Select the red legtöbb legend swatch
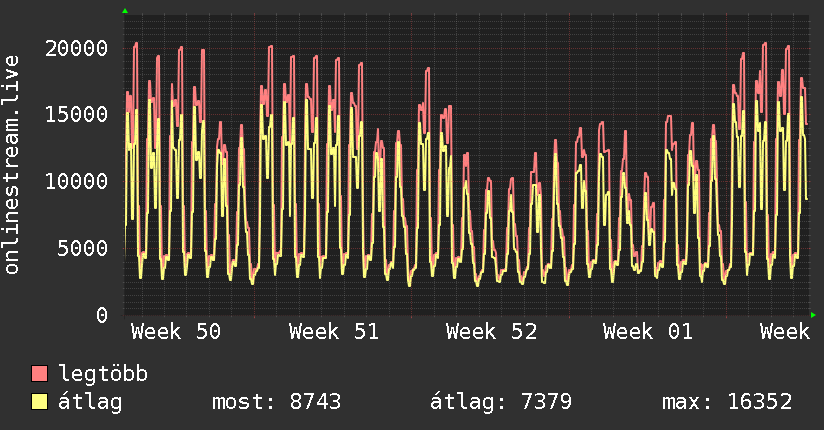The width and height of the screenshot is (824, 430). click(40, 374)
